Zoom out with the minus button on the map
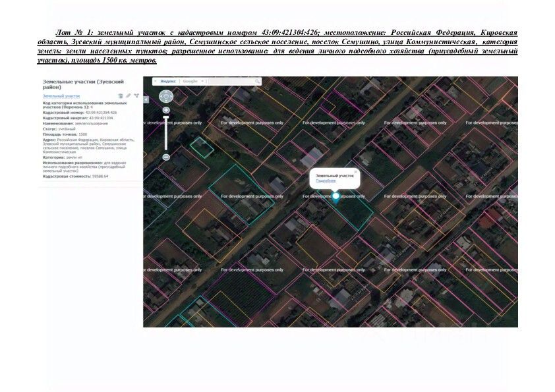 [166, 157]
